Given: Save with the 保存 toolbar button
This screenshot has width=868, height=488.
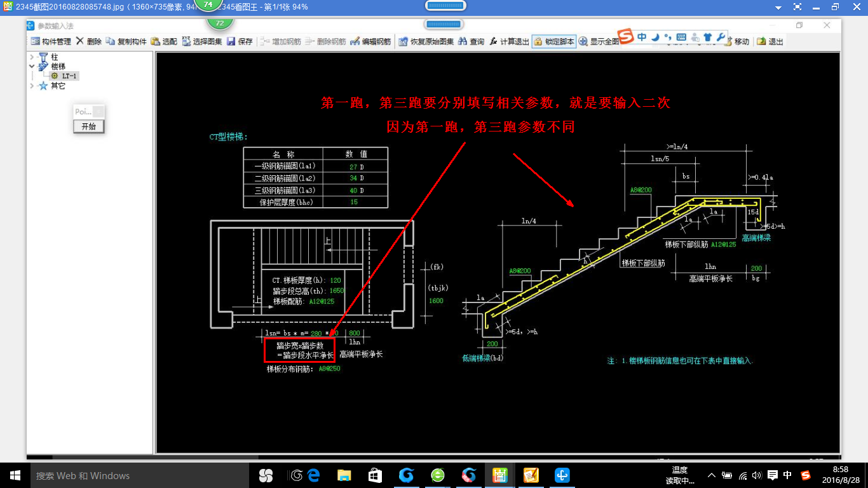Looking at the screenshot, I should pos(240,41).
